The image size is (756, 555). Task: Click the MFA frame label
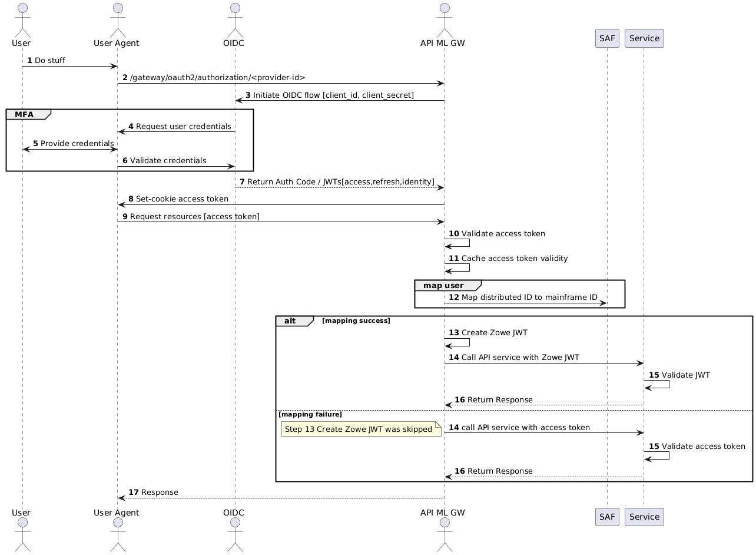point(23,114)
